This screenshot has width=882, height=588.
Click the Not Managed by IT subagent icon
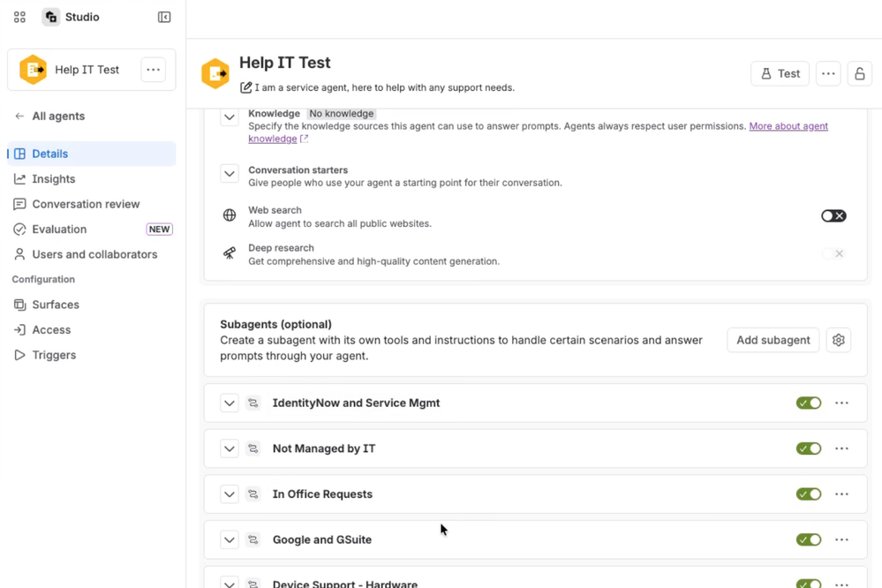pyautogui.click(x=253, y=449)
